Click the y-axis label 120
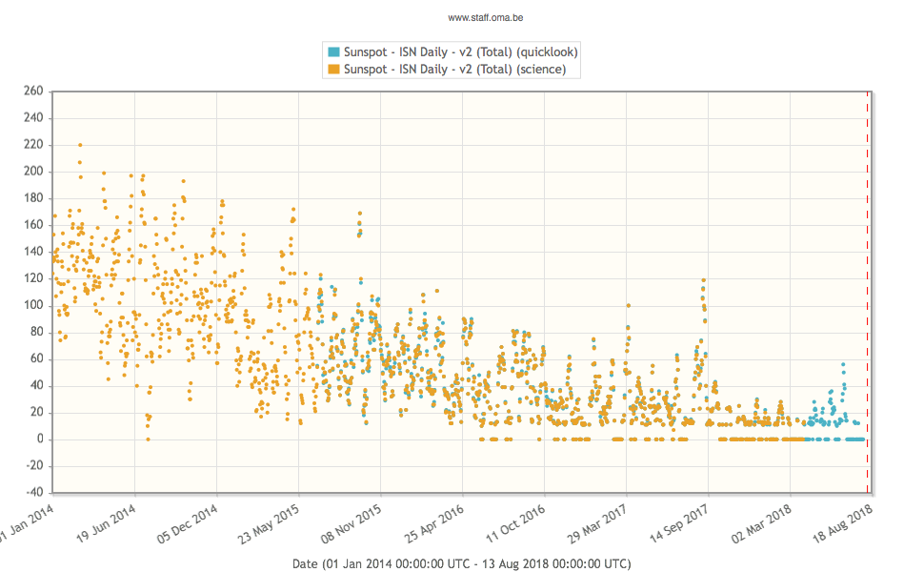The image size is (924, 572). click(33, 278)
